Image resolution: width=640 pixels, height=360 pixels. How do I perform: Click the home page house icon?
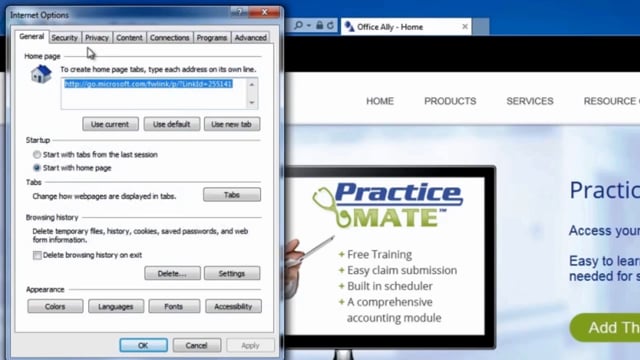(41, 74)
